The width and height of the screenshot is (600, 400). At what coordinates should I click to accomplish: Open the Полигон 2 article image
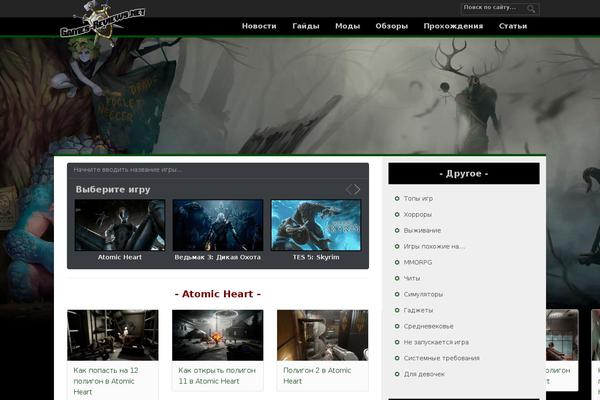(x=323, y=335)
